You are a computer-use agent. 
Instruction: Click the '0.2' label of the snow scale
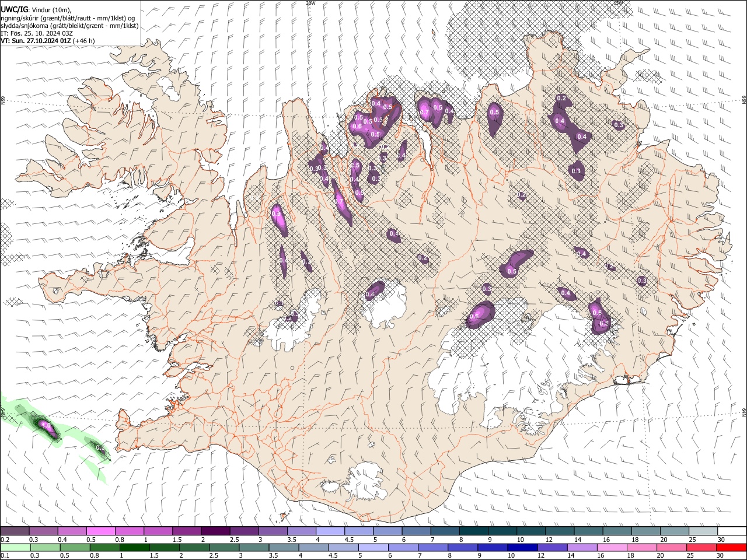(4, 540)
